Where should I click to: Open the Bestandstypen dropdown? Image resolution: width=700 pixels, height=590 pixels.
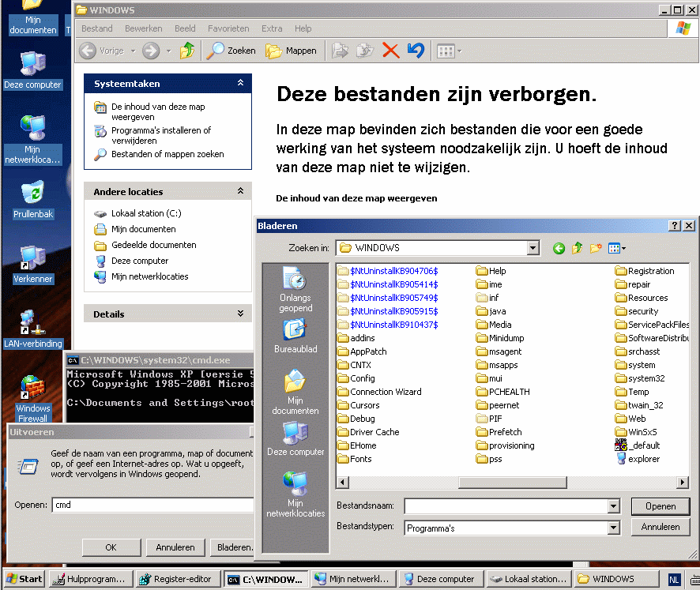click(x=613, y=528)
